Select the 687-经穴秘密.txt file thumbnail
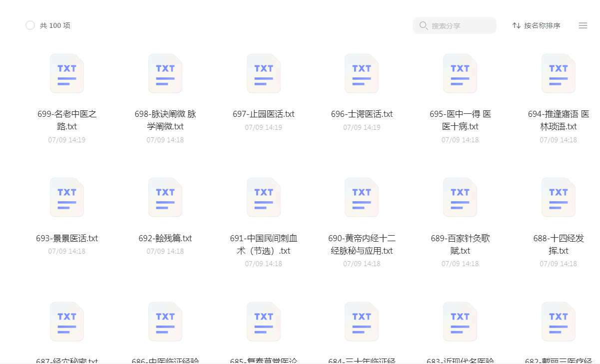This screenshot has height=364, width=600. 67,321
